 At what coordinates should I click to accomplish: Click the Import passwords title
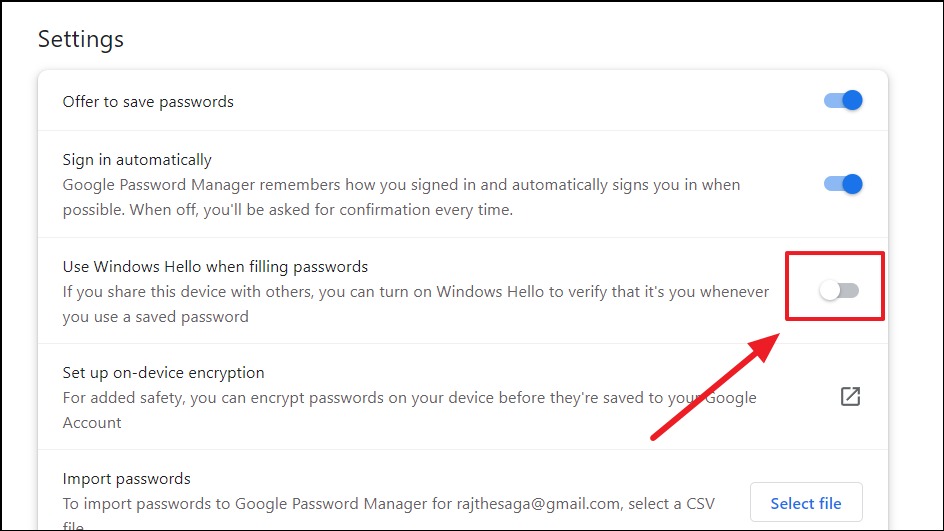[126, 479]
